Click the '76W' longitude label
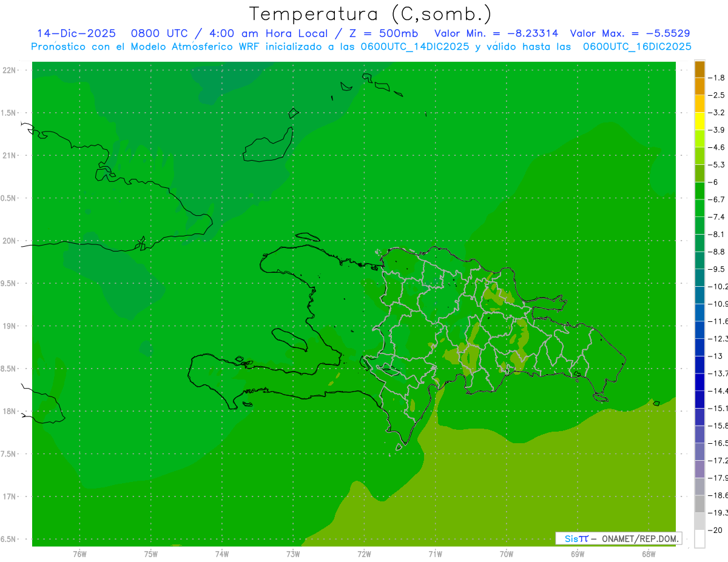This screenshot has height=562, width=728. coord(79,554)
